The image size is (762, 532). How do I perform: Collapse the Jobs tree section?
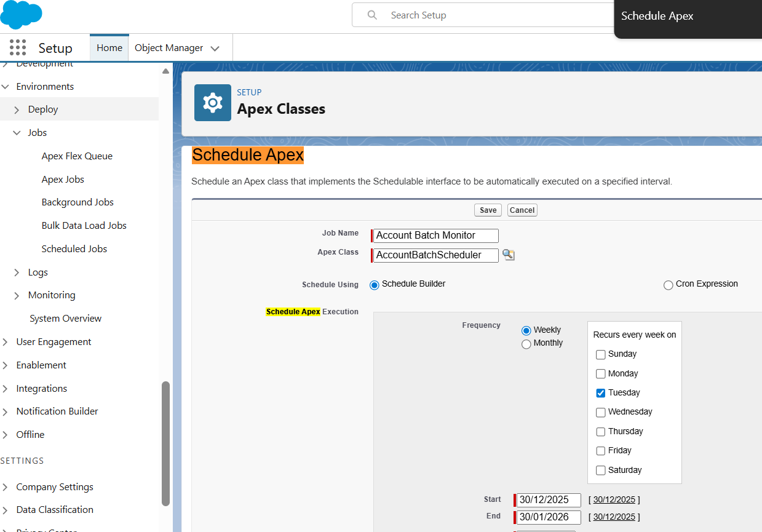pyautogui.click(x=17, y=133)
